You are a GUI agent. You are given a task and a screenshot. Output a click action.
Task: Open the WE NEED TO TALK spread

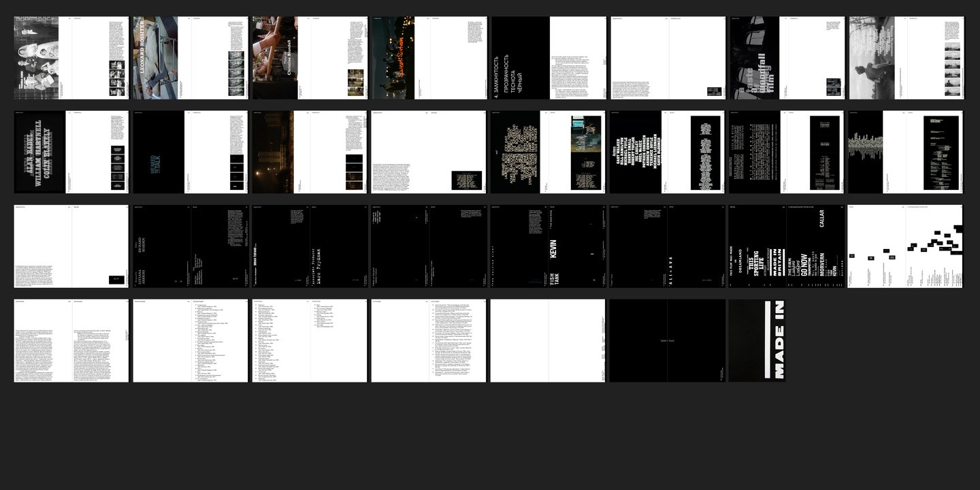191,152
